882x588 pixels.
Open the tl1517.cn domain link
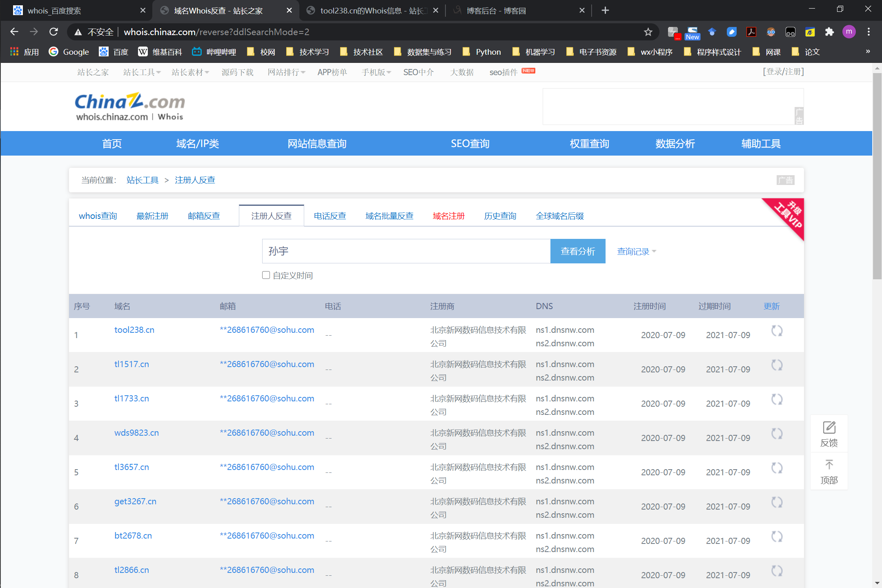(131, 364)
